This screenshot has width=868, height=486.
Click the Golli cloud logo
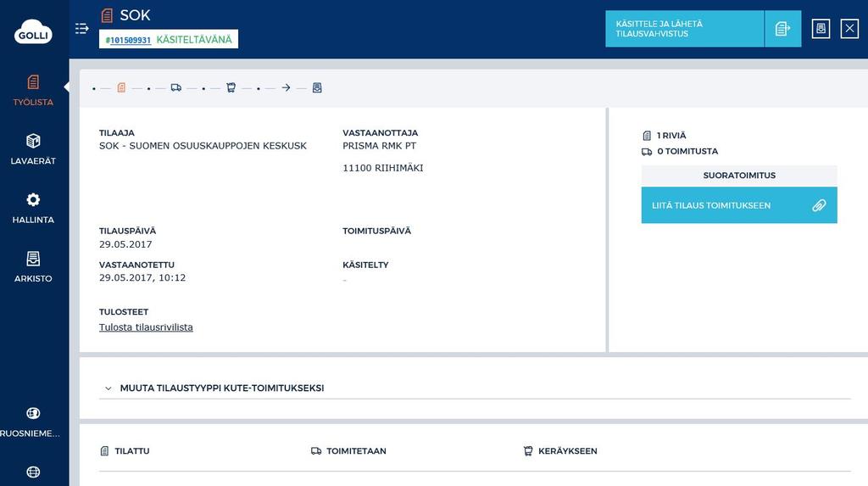pos(33,32)
